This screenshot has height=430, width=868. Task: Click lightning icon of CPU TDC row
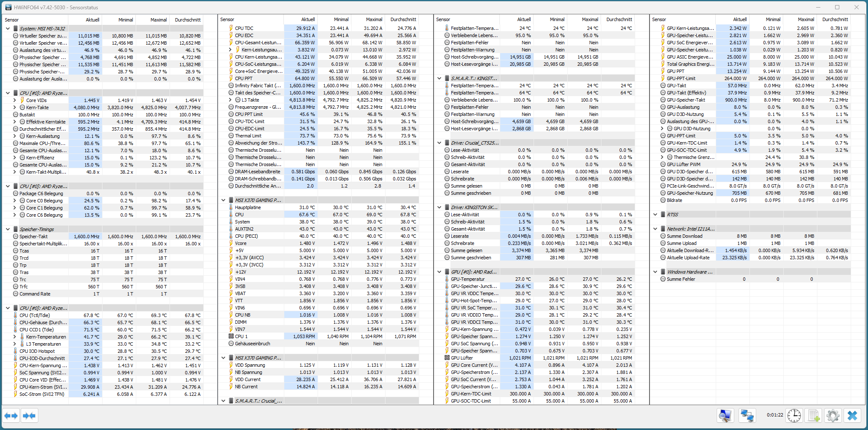click(231, 28)
